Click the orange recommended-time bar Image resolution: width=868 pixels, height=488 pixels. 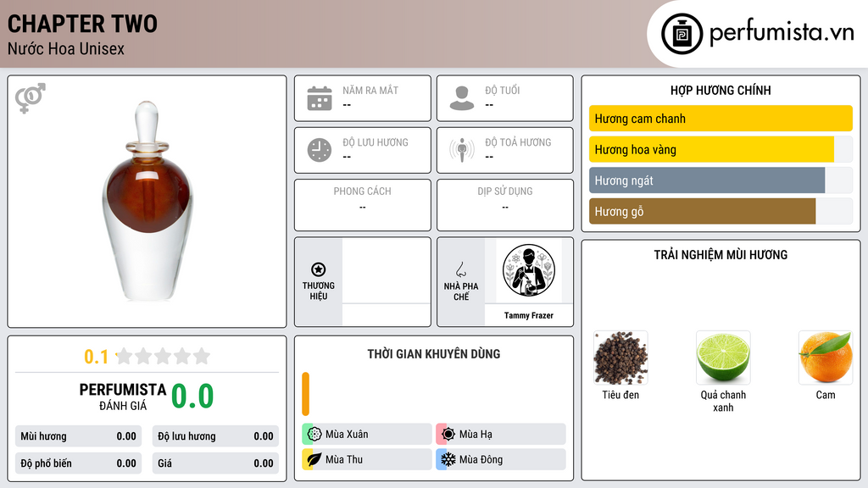tap(305, 394)
